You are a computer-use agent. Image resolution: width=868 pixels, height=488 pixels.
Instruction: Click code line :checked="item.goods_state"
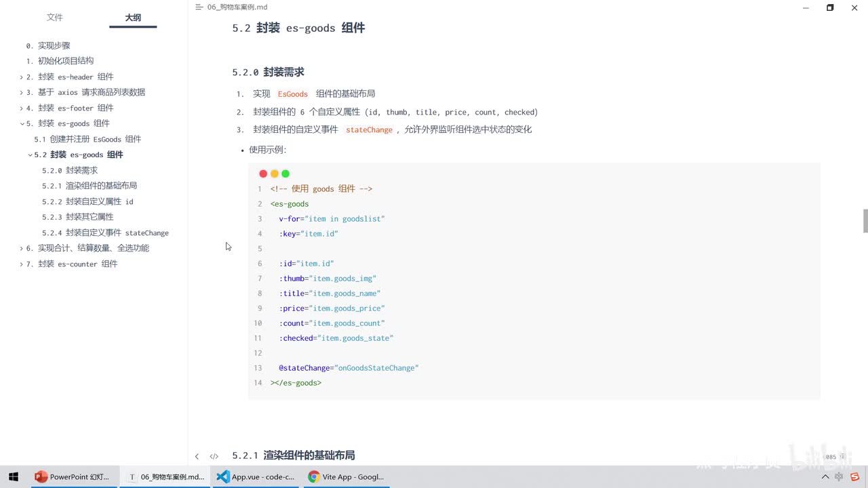tap(336, 338)
